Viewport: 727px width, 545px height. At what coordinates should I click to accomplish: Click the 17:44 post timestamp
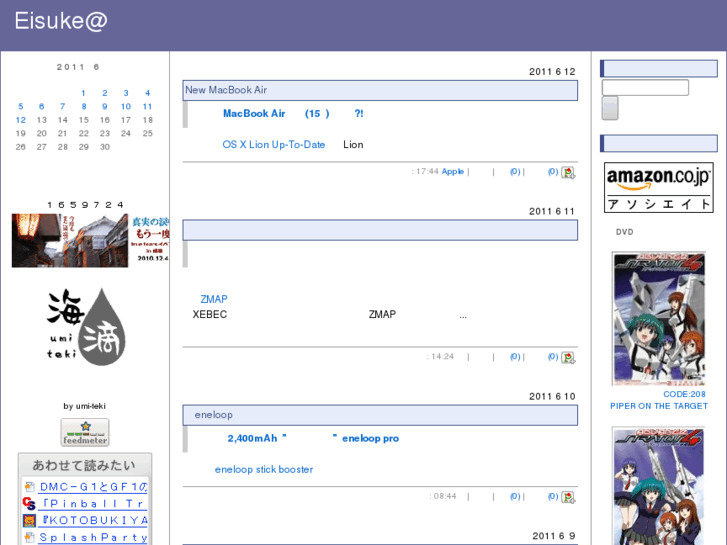pos(426,172)
